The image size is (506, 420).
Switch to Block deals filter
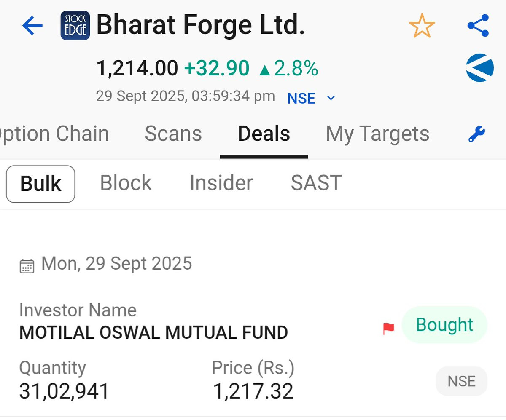pyautogui.click(x=126, y=183)
